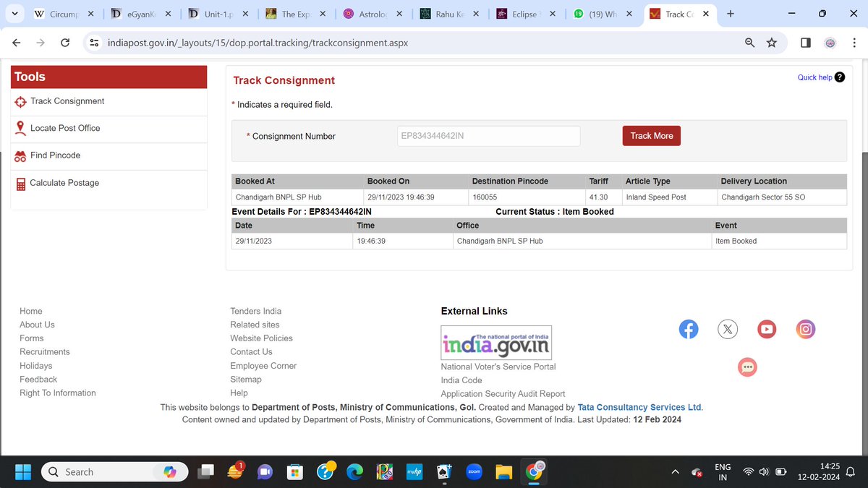Open the Windows Start menu

pos(23,472)
